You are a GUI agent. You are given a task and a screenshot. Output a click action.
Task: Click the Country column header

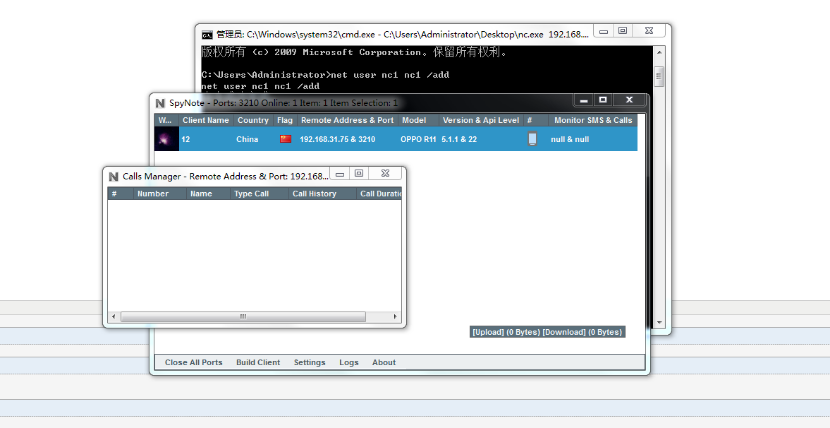tap(253, 120)
